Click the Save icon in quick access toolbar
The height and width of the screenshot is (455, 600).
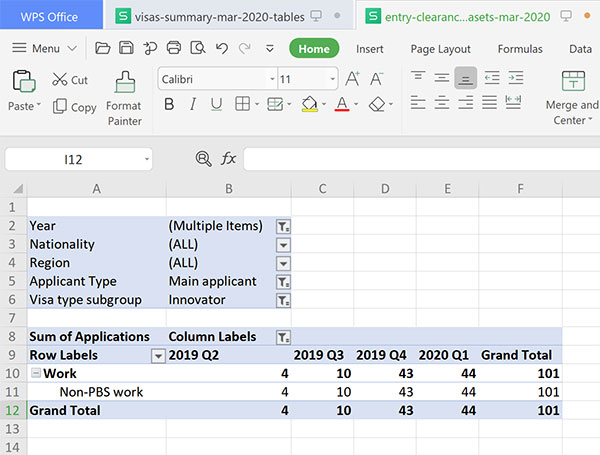126,48
